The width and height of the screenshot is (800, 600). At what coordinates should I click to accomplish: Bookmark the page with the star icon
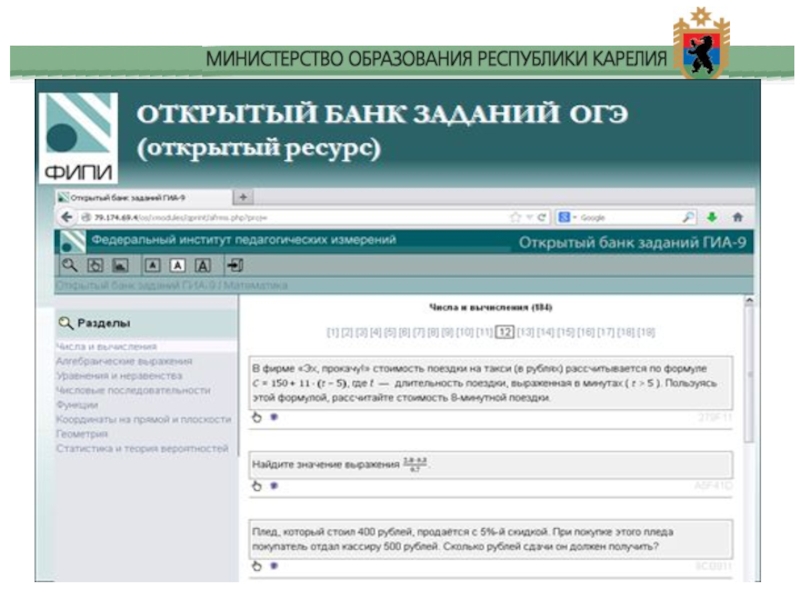tap(515, 217)
